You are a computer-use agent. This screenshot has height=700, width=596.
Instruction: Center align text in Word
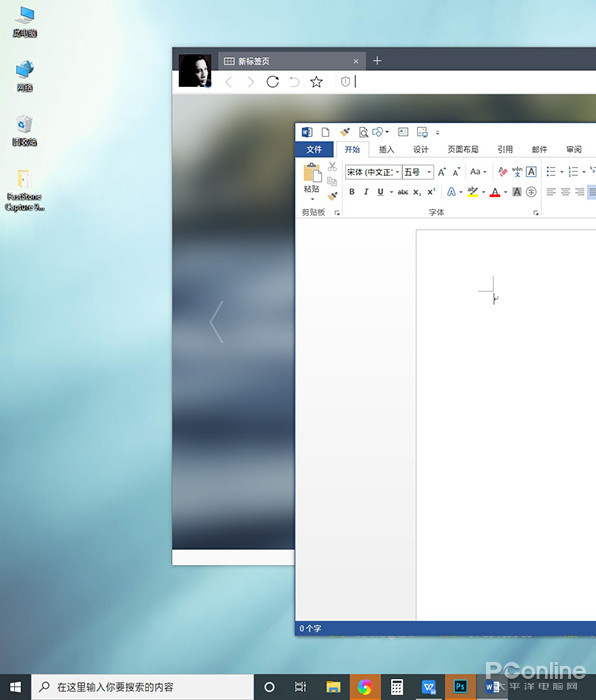(x=566, y=192)
